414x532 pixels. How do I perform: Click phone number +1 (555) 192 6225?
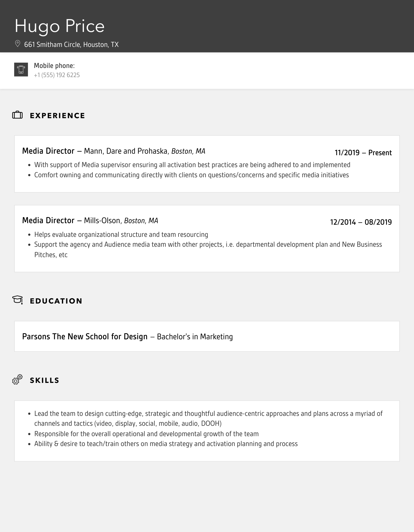pos(57,75)
